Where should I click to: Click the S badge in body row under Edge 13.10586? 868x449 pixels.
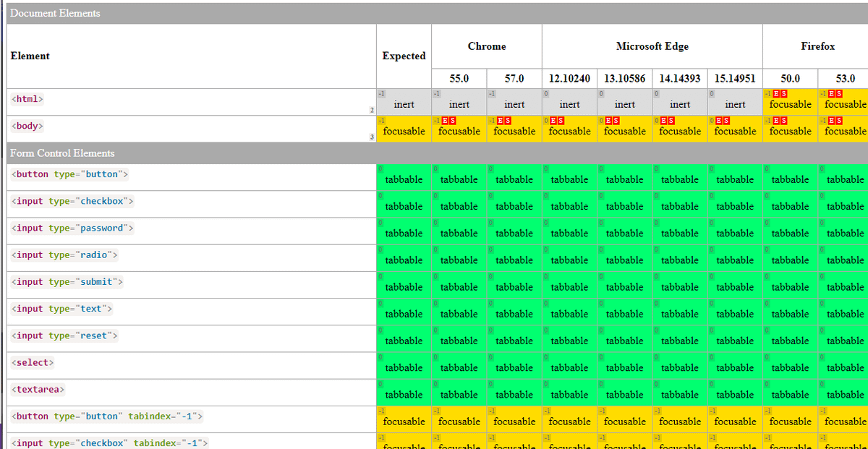[617, 121]
